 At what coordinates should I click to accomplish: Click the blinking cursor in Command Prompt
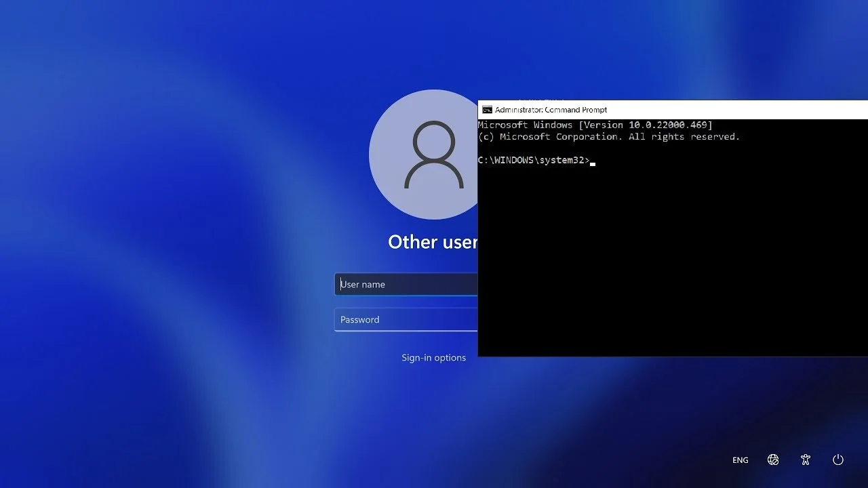(x=592, y=163)
